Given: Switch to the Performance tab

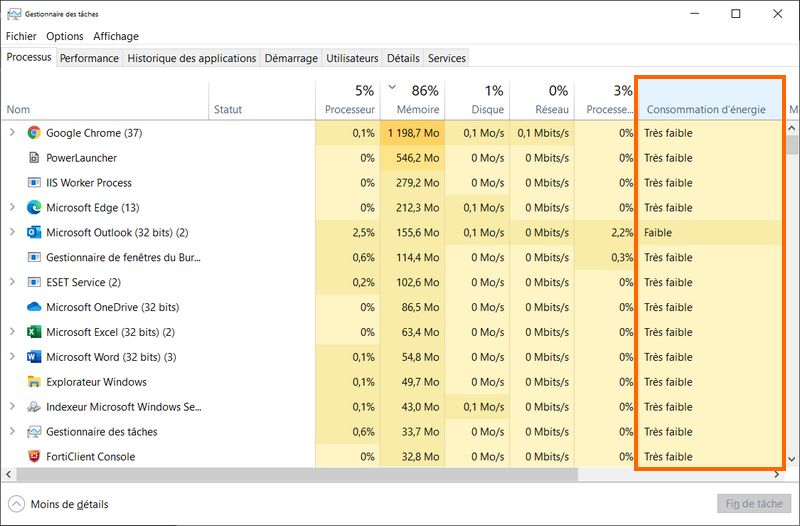Looking at the screenshot, I should pyautogui.click(x=89, y=58).
